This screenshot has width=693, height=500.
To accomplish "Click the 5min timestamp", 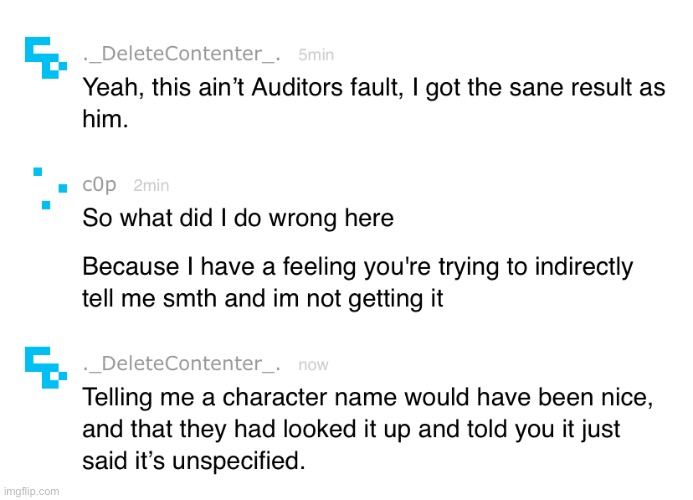I will 316,55.
